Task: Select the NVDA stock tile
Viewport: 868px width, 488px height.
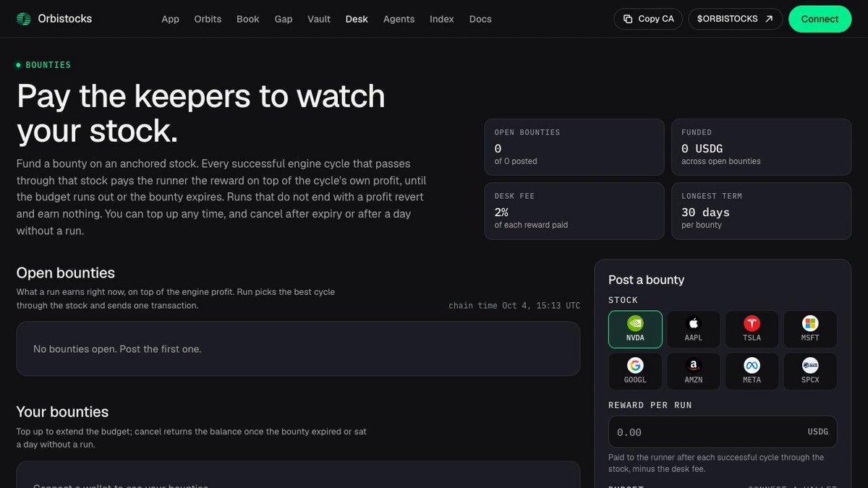Action: point(635,330)
